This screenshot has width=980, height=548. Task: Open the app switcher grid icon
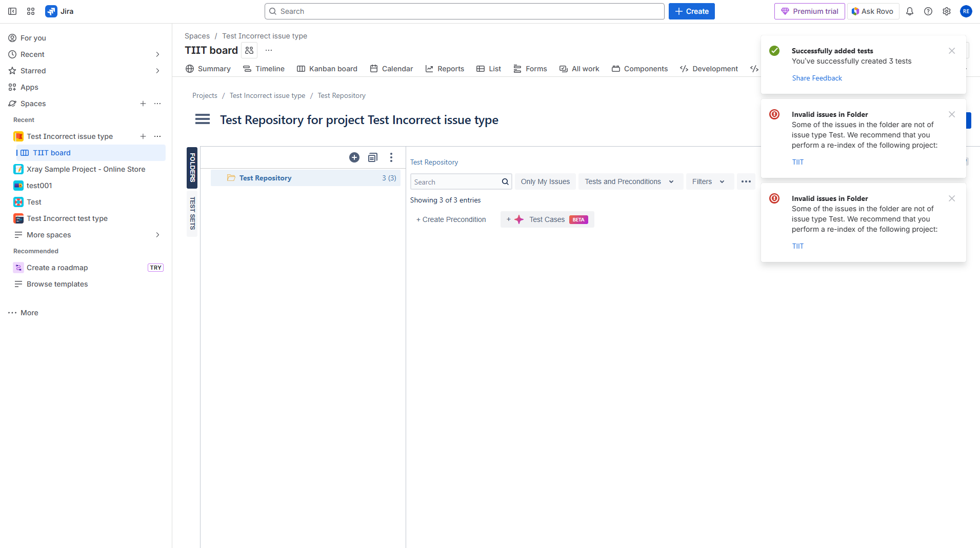click(x=31, y=11)
